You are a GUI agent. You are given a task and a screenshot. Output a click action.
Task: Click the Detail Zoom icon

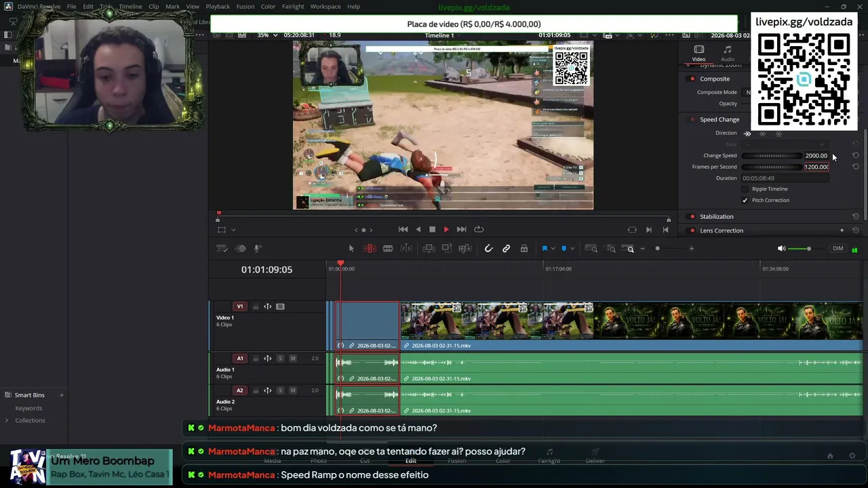click(610, 249)
